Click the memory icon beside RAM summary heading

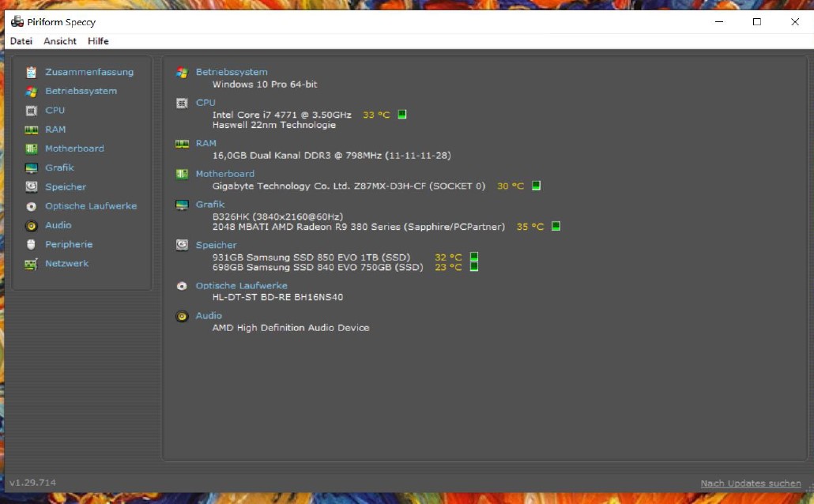182,143
